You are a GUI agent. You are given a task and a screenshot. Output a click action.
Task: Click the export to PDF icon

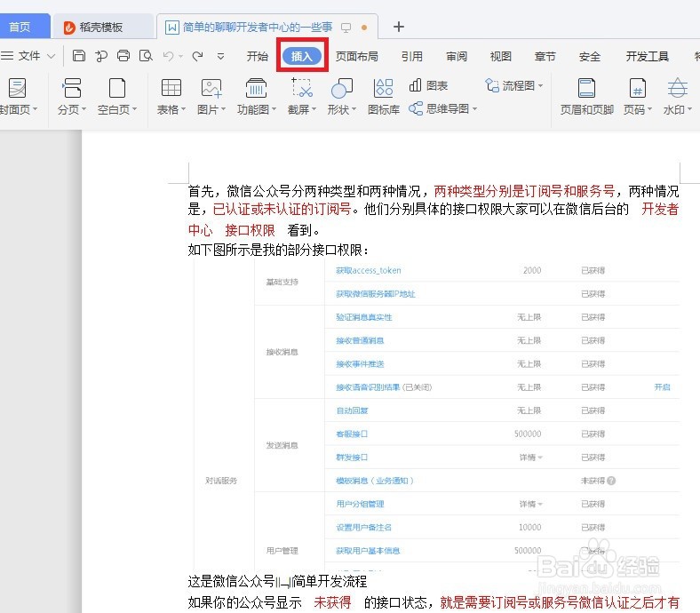[x=101, y=56]
